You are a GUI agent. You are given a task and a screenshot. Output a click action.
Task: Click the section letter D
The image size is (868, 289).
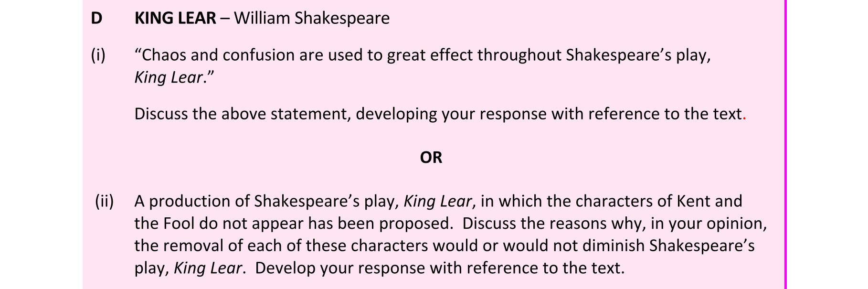(x=96, y=18)
